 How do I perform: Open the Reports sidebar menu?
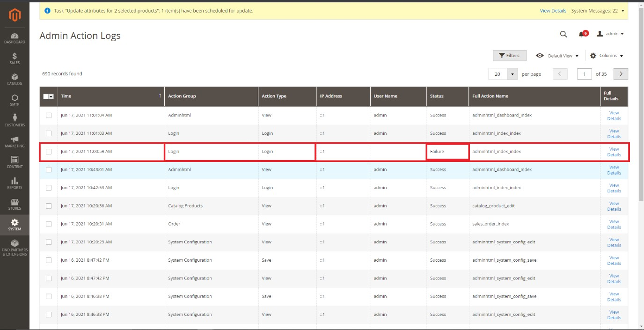(x=15, y=183)
